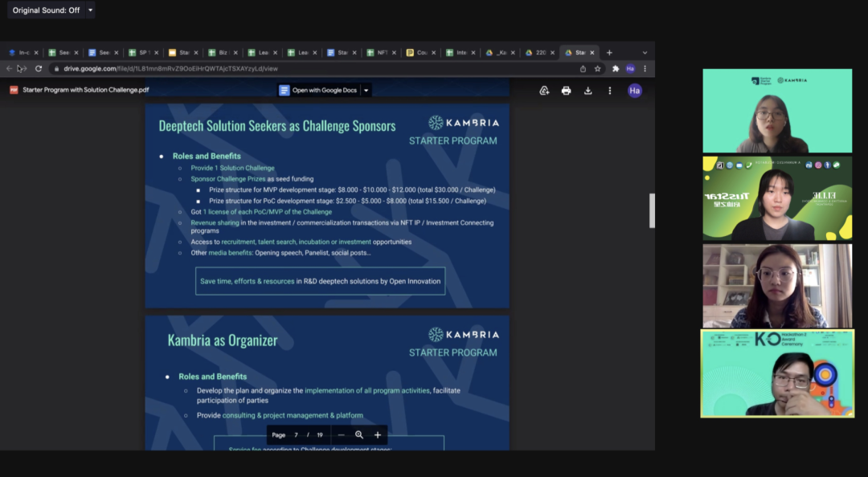Expand the Open with dropdown arrow

(366, 90)
